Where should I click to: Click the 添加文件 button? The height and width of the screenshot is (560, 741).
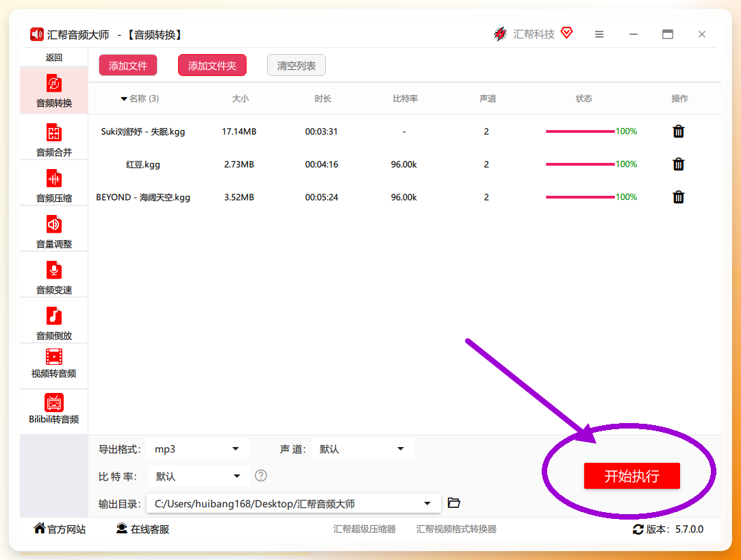(x=127, y=65)
